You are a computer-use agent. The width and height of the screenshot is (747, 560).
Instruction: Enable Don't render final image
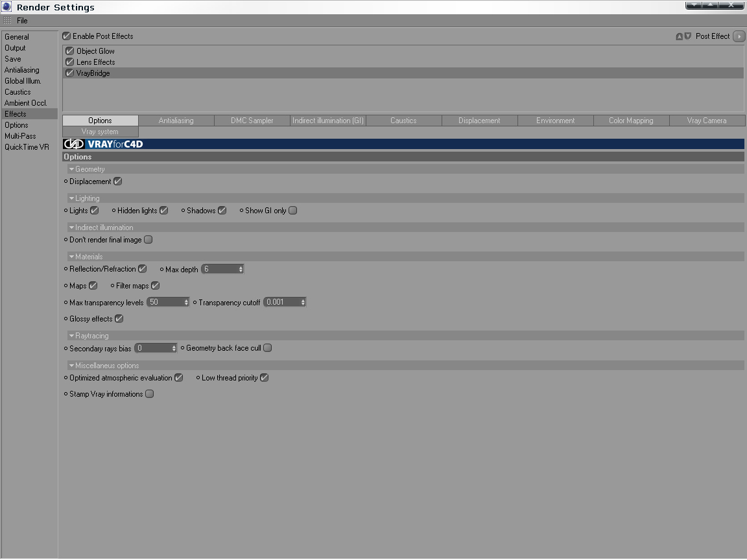[148, 240]
